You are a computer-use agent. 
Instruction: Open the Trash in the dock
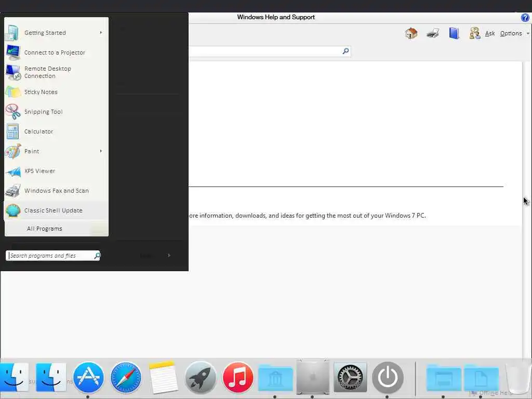coord(518,378)
